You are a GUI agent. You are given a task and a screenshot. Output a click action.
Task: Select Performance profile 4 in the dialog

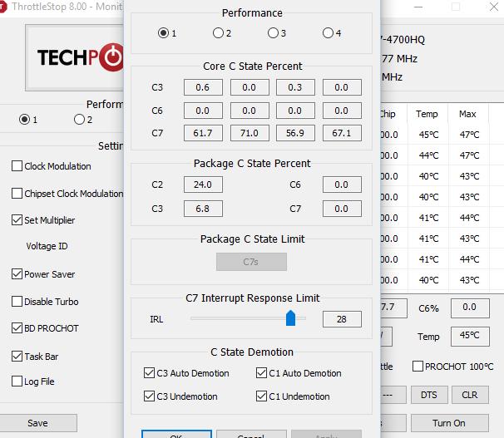[x=328, y=32]
